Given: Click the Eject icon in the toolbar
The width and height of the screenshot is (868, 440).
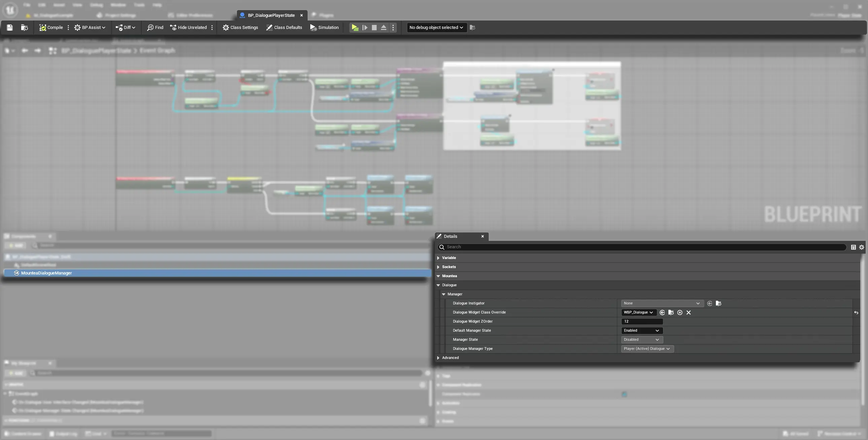Looking at the screenshot, I should pos(383,28).
